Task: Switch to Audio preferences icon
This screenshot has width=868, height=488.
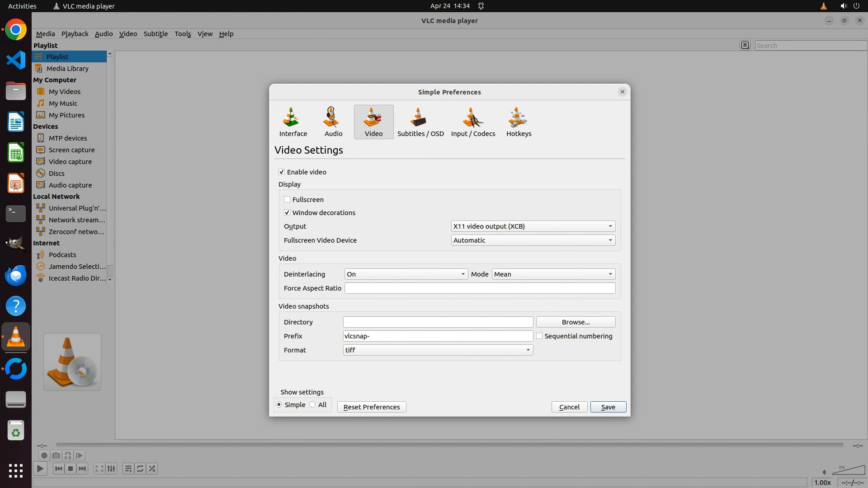Action: click(x=333, y=122)
